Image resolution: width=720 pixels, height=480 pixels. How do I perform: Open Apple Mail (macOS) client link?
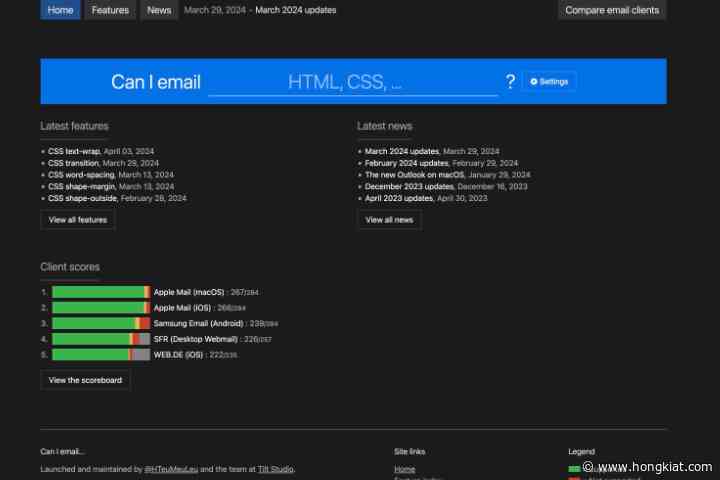coord(189,292)
